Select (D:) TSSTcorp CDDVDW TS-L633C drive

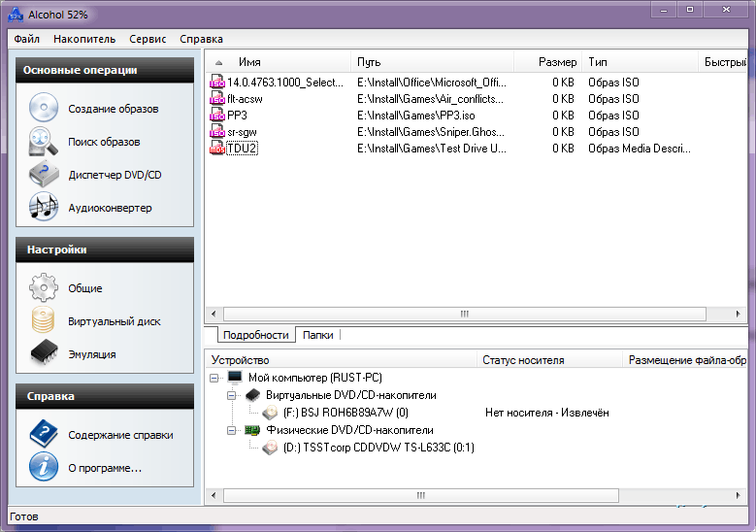(378, 448)
